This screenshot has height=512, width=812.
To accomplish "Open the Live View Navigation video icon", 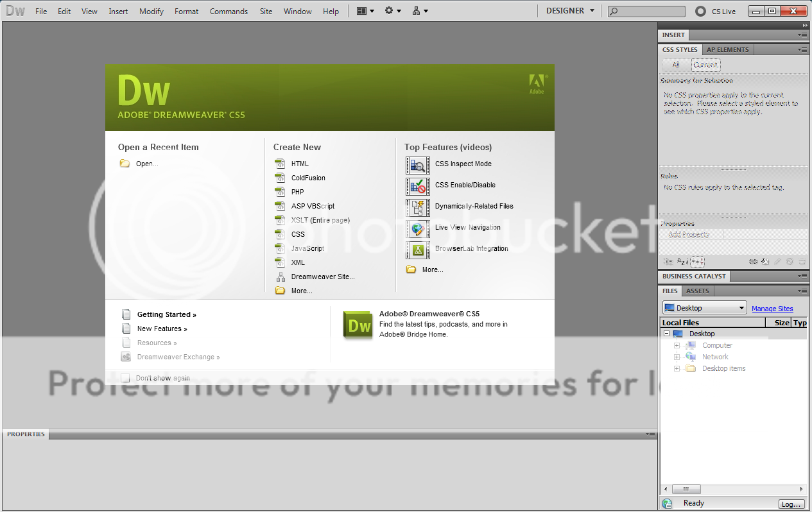I will point(418,228).
